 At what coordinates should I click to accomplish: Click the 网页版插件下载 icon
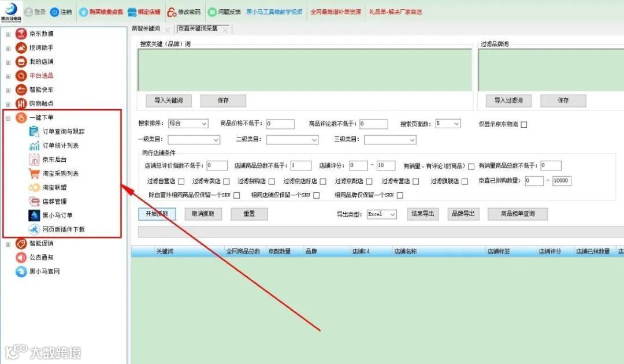click(34, 229)
